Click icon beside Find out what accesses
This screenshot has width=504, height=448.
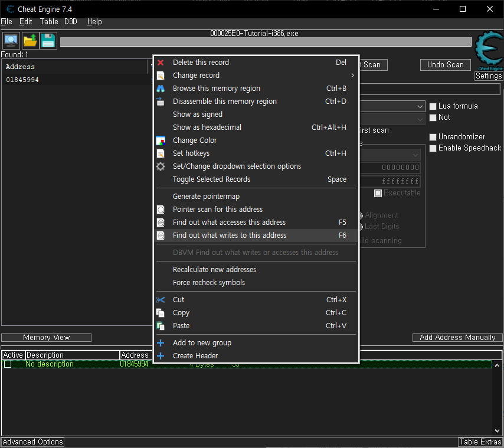click(161, 223)
